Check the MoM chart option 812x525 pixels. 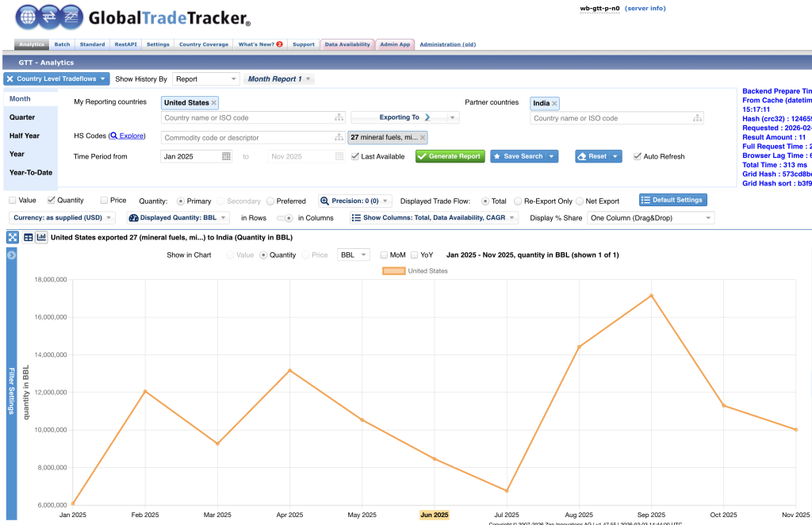pyautogui.click(x=385, y=255)
